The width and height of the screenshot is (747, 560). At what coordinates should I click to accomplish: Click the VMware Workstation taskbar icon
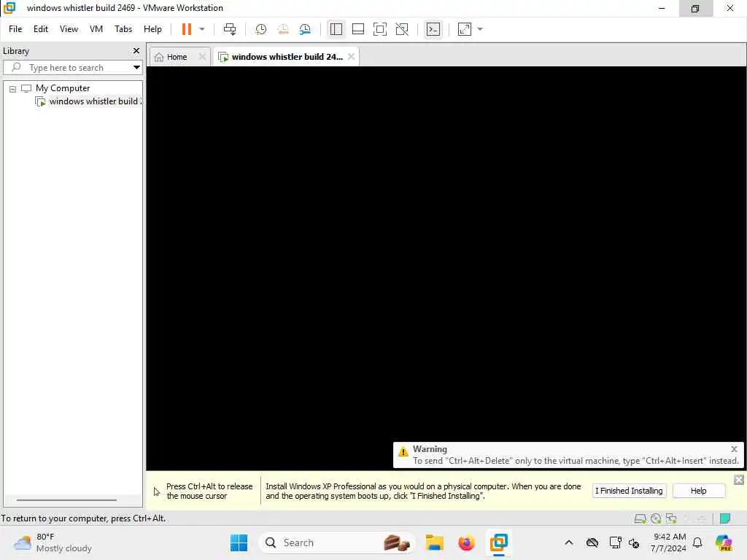pyautogui.click(x=499, y=542)
